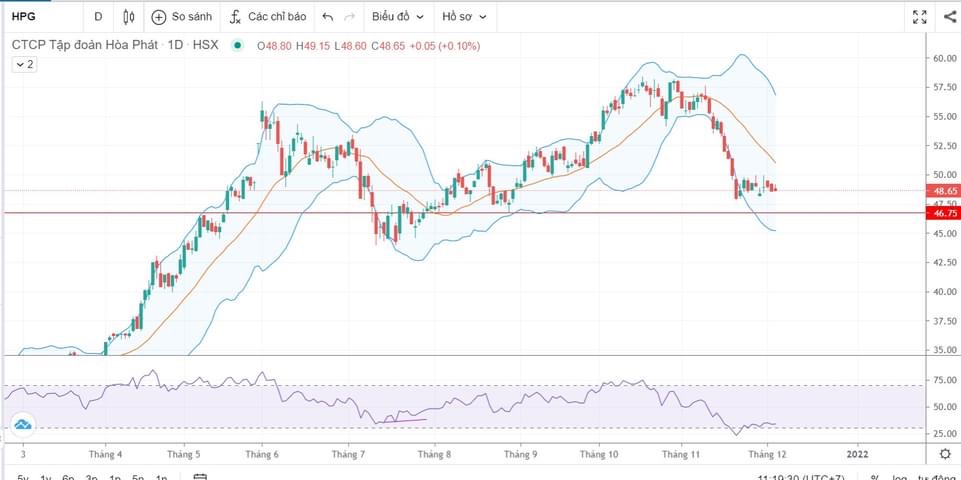Click the Tháng 4 time axis label

105,454
